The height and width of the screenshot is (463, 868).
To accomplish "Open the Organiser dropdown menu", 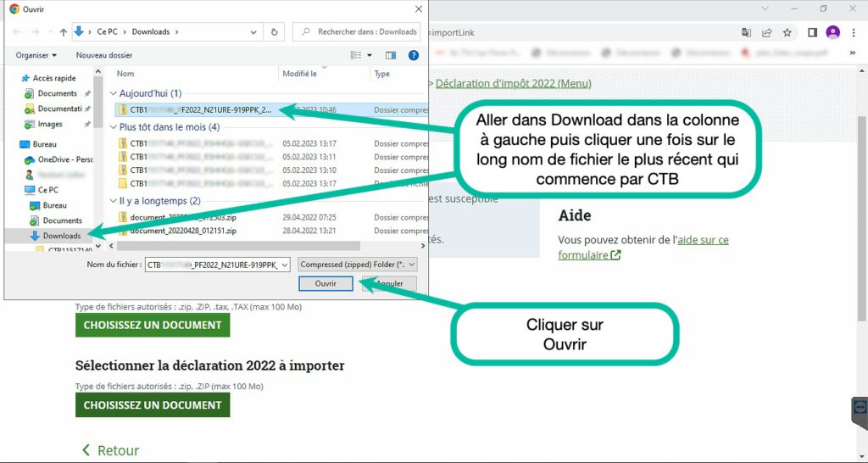I will coord(36,55).
